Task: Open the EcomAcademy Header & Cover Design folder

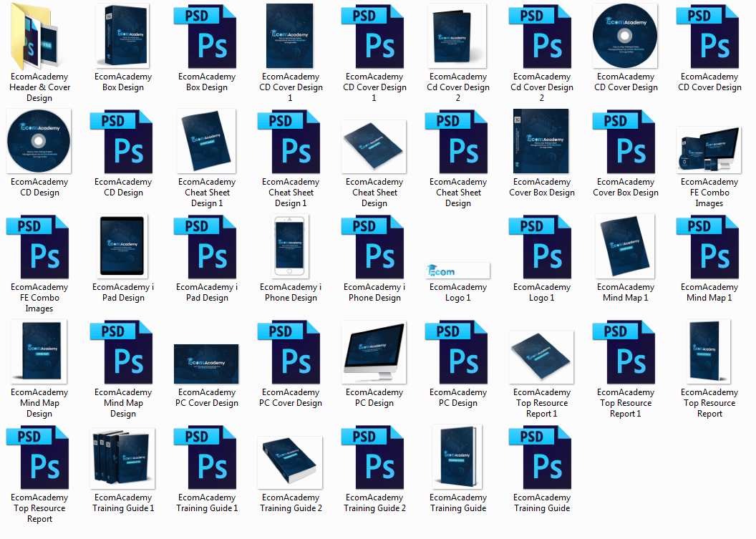Action: click(x=39, y=37)
